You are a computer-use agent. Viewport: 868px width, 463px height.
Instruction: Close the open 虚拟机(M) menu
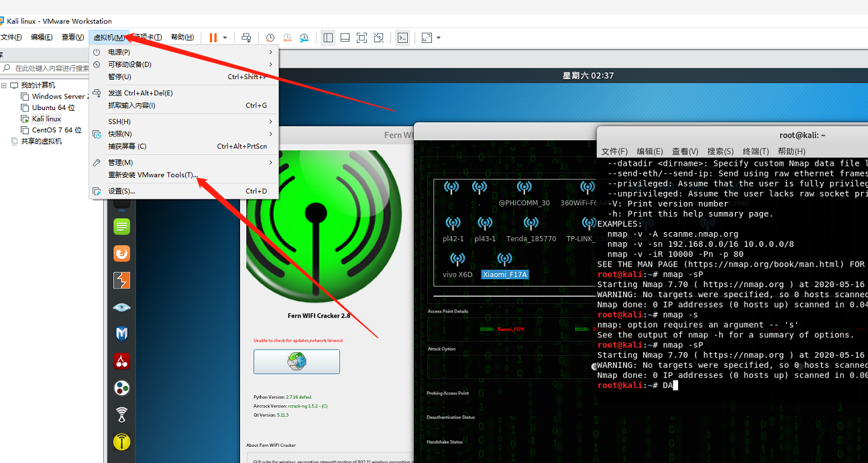108,37
